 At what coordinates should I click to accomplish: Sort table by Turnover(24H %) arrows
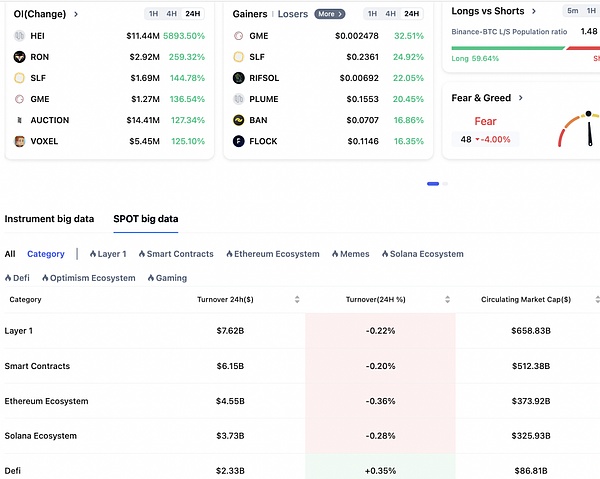click(x=447, y=300)
